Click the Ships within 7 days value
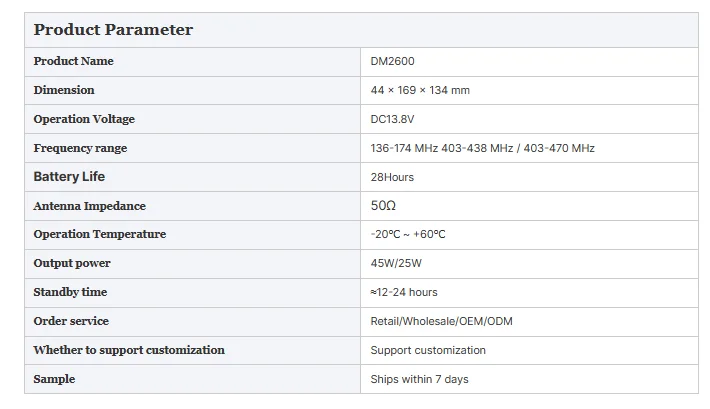Image resolution: width=710 pixels, height=409 pixels. pyautogui.click(x=419, y=379)
